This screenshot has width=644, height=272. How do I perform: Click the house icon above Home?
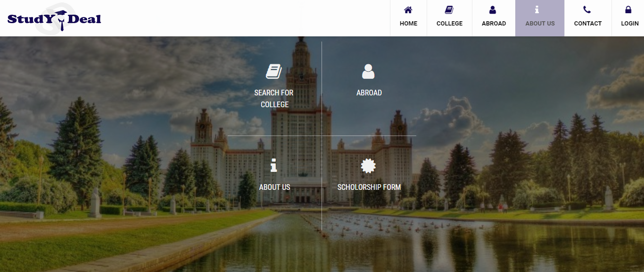tap(408, 9)
